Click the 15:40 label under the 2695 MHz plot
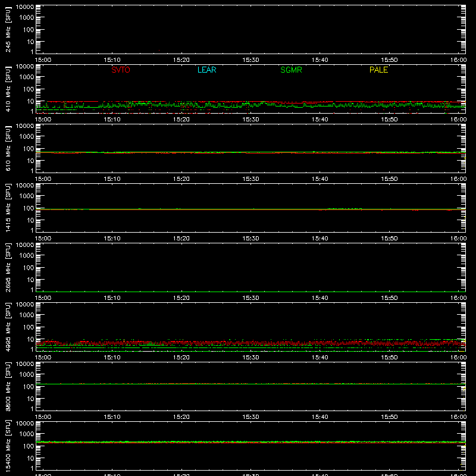The height and width of the screenshot is (476, 476). (320, 298)
